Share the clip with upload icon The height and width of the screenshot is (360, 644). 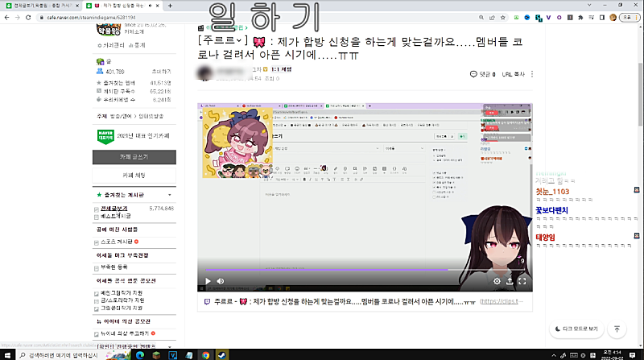(510, 281)
